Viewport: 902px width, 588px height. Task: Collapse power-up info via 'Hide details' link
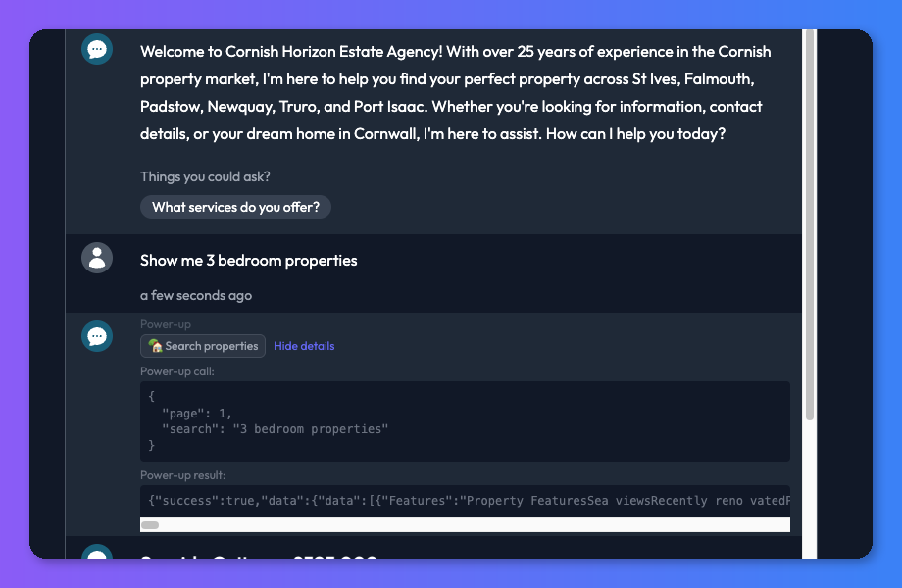(304, 345)
